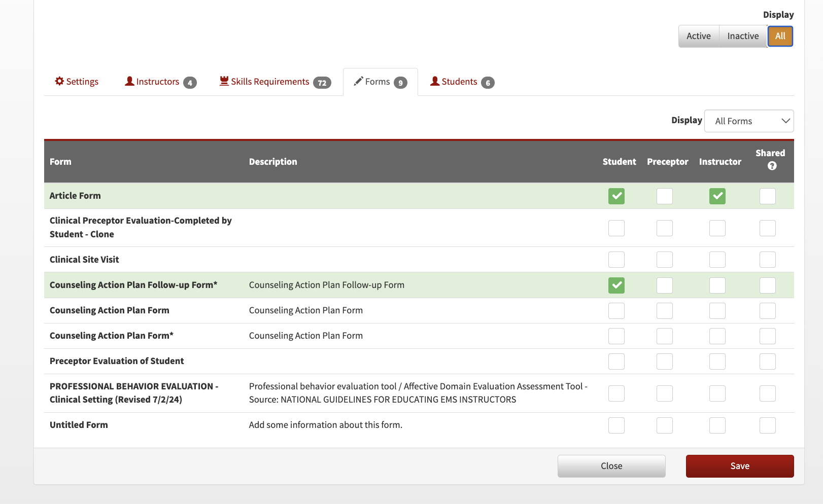The width and height of the screenshot is (823, 504).
Task: Uncheck Instructor for Article Form
Action: pos(717,196)
